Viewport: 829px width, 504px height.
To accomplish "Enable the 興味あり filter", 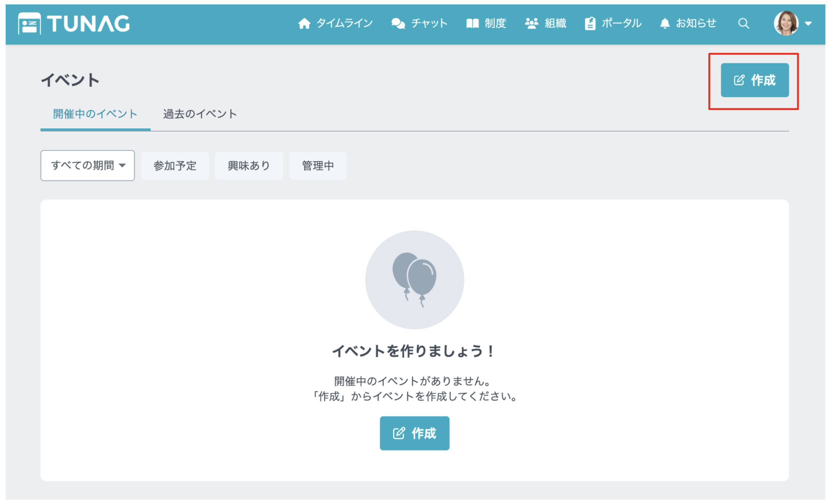I will (x=249, y=165).
